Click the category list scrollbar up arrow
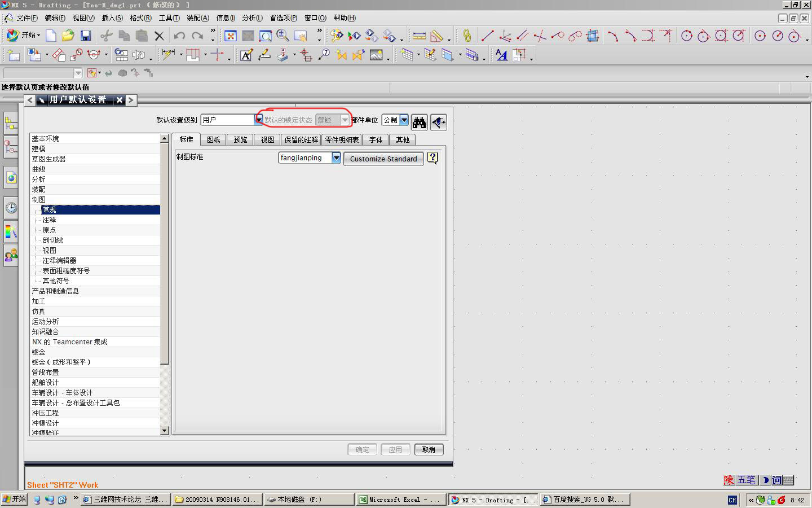812x508 pixels. (x=165, y=138)
